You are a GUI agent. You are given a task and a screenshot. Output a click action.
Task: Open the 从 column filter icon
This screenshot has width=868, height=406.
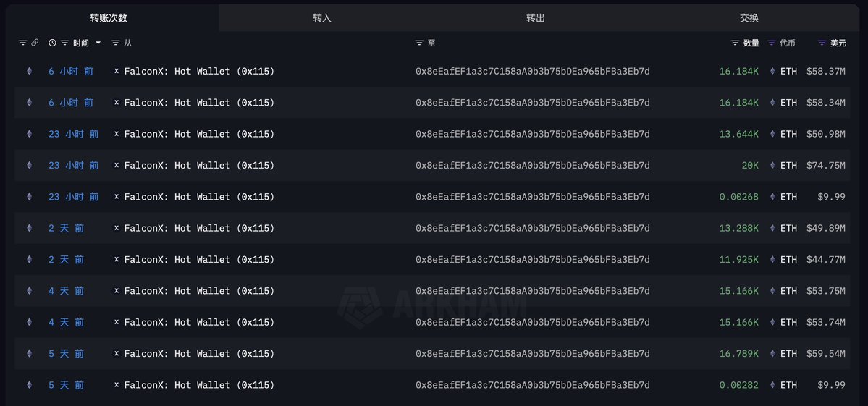(115, 43)
